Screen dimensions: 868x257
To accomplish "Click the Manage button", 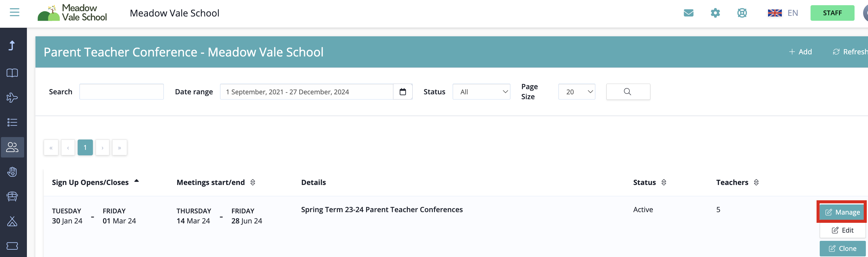I will (x=842, y=212).
